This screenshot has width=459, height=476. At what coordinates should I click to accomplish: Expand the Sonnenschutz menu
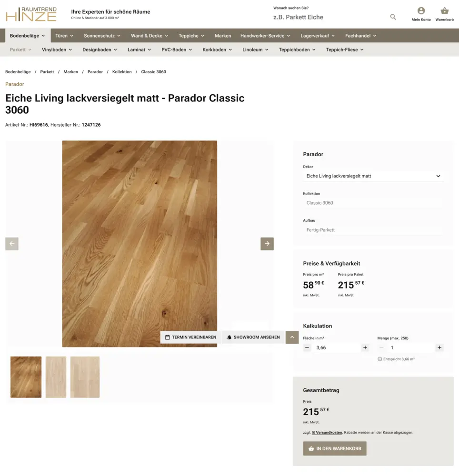102,36
